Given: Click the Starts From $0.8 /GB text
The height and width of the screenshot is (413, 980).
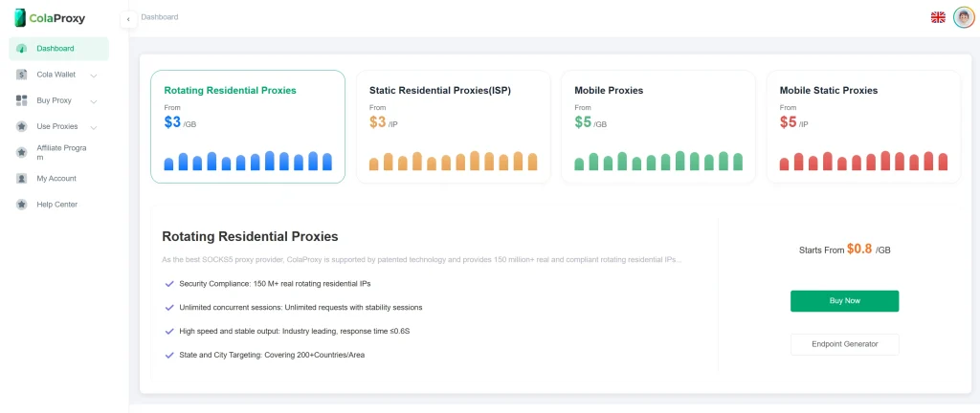Looking at the screenshot, I should 844,250.
